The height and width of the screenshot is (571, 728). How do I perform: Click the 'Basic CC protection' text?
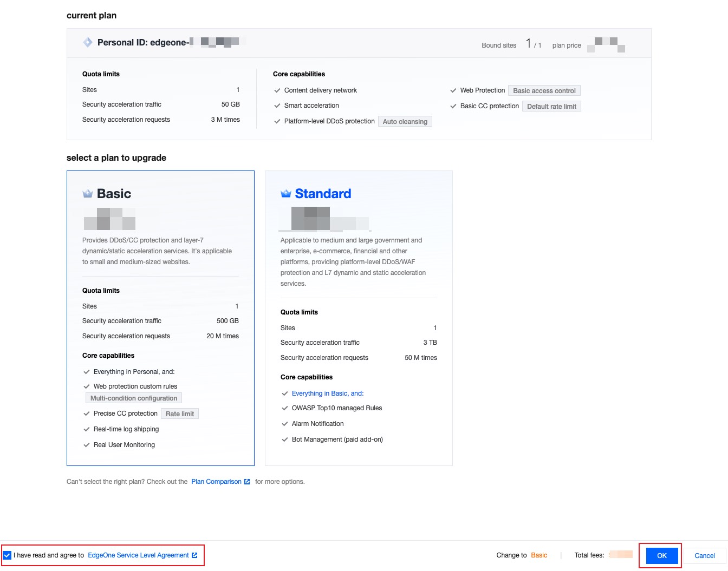tap(490, 106)
